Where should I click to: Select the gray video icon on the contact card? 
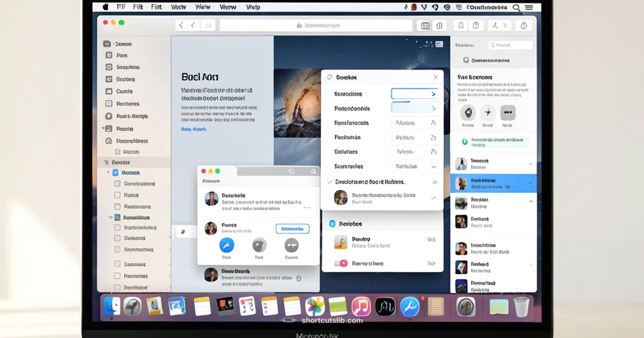coord(290,247)
